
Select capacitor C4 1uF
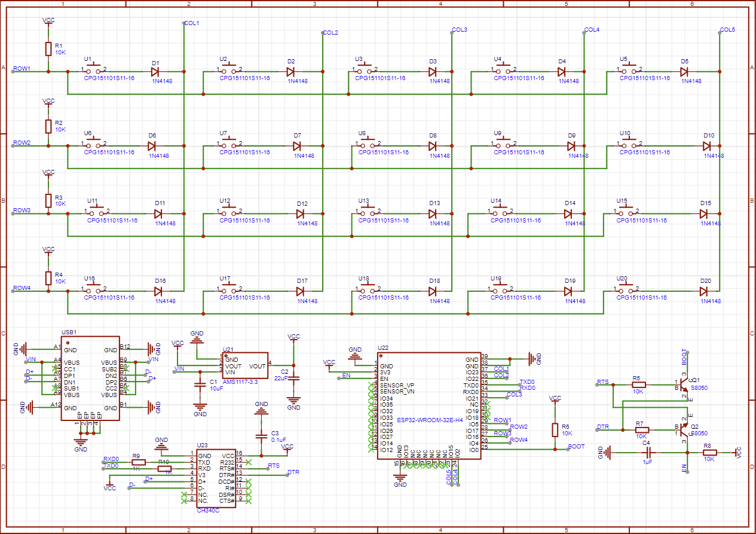(646, 453)
